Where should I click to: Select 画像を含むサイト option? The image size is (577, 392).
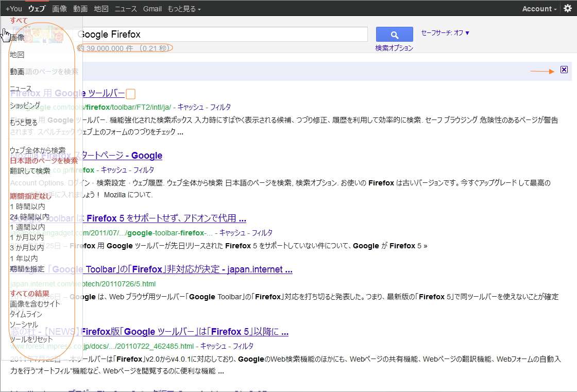coord(35,304)
